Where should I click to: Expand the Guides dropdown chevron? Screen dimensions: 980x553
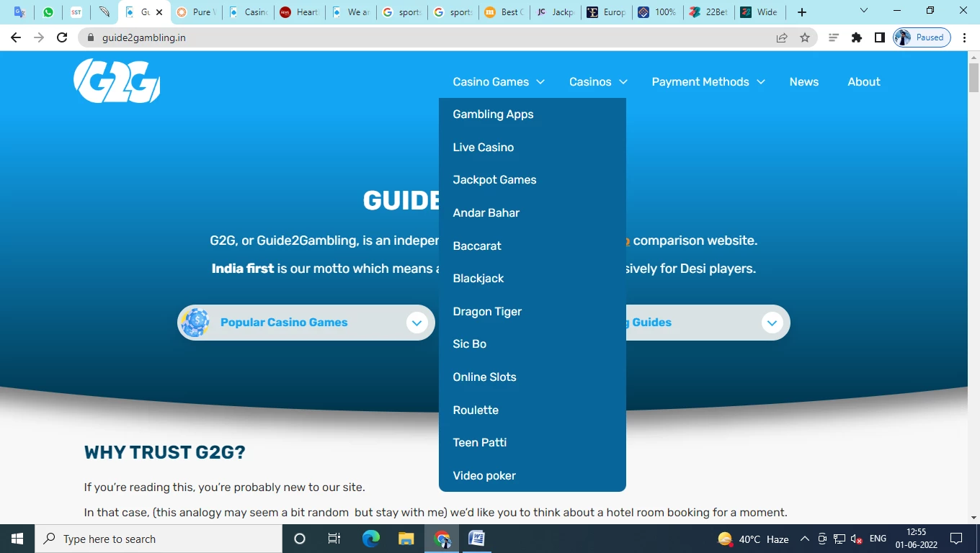coord(772,323)
